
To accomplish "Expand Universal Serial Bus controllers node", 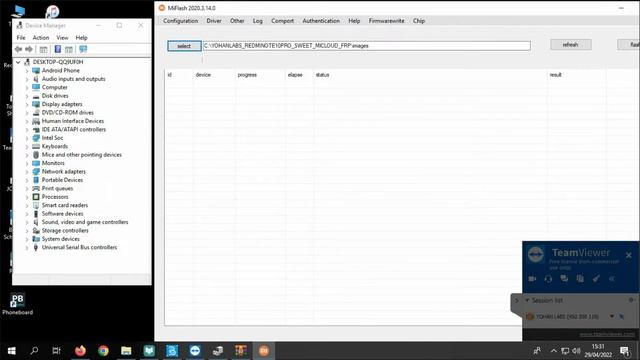I will click(x=27, y=247).
